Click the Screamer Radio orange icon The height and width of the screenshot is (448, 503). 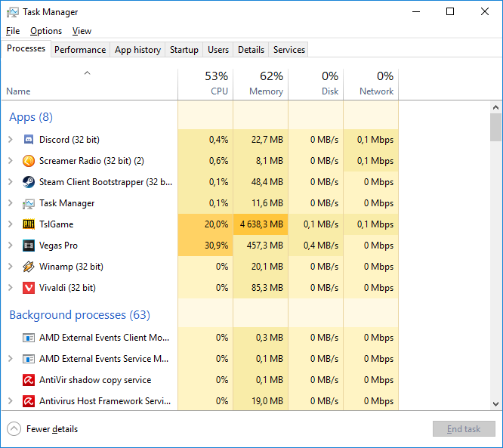[29, 161]
